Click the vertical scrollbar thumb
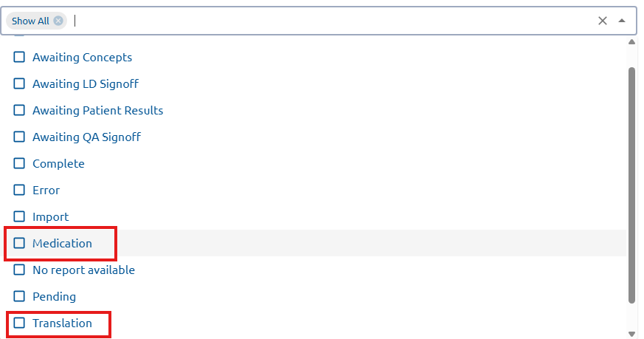Viewport: 644px width, 339px height. click(x=631, y=185)
